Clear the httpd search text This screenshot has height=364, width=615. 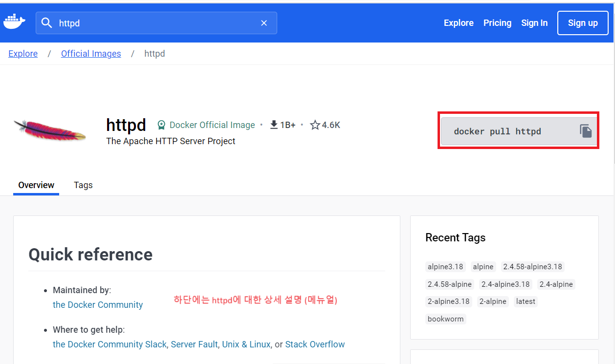click(x=264, y=23)
